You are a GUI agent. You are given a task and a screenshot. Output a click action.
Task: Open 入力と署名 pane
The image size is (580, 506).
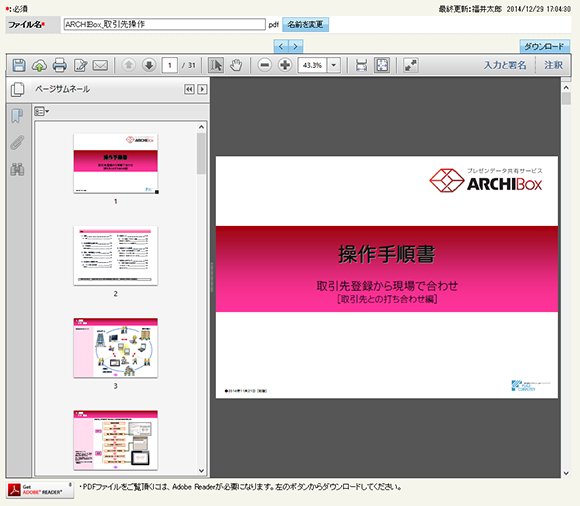coord(505,65)
